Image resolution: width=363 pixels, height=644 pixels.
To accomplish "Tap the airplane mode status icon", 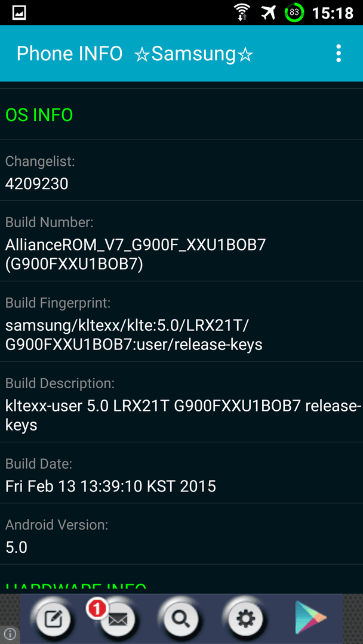I will click(x=269, y=13).
